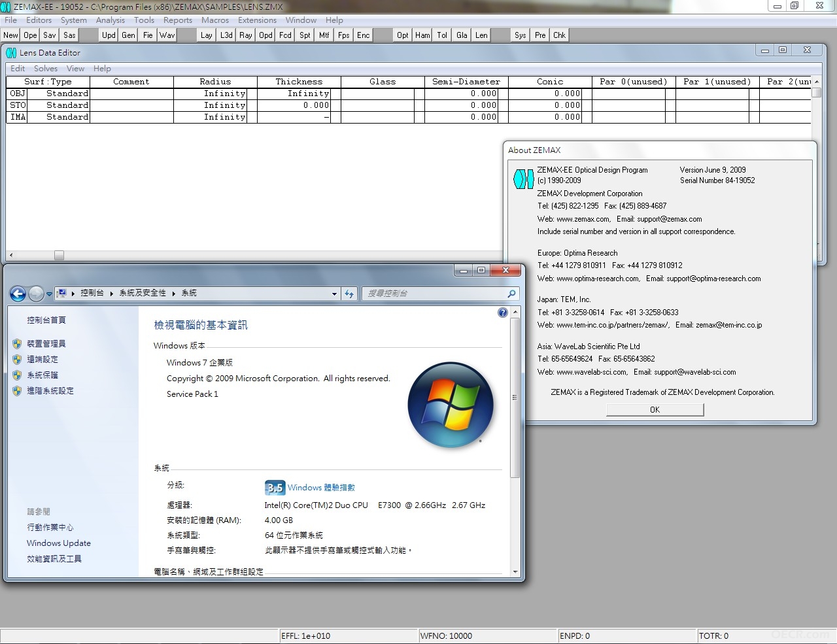The image size is (837, 644).
Task: Open Edit menu in Lens Data Editor
Action: 18,69
